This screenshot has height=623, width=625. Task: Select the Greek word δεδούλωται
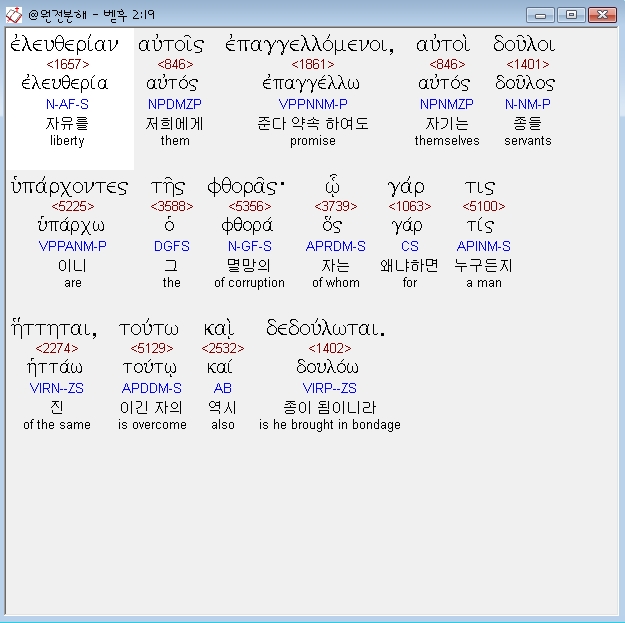coord(326,329)
